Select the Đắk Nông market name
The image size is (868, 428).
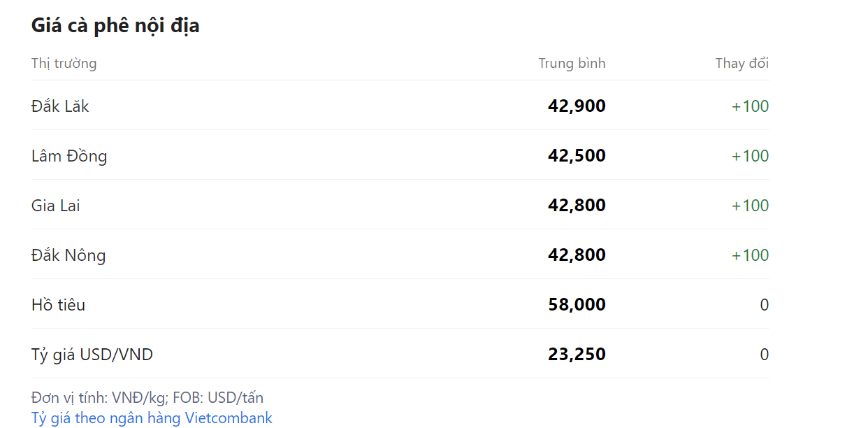pyautogui.click(x=68, y=255)
